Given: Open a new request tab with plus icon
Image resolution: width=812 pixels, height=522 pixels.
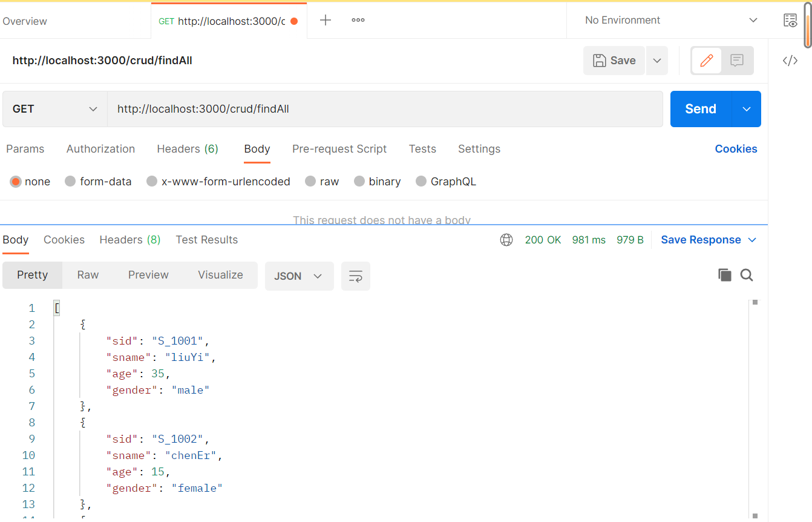Looking at the screenshot, I should [326, 20].
